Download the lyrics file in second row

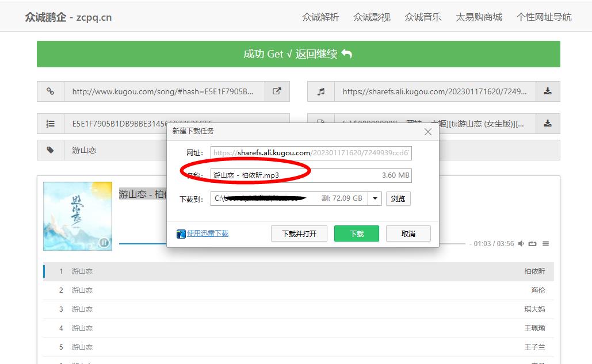point(548,123)
